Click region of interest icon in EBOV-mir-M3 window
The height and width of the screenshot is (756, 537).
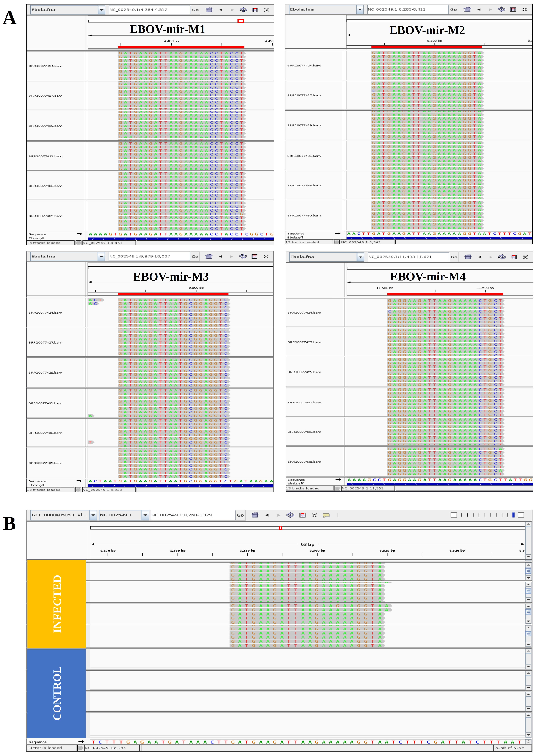254,256
